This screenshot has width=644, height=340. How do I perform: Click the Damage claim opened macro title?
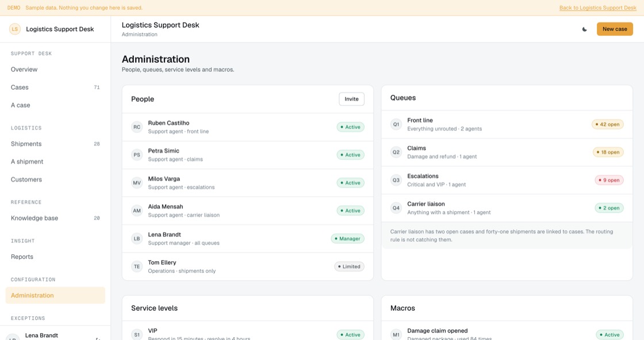pos(438,331)
